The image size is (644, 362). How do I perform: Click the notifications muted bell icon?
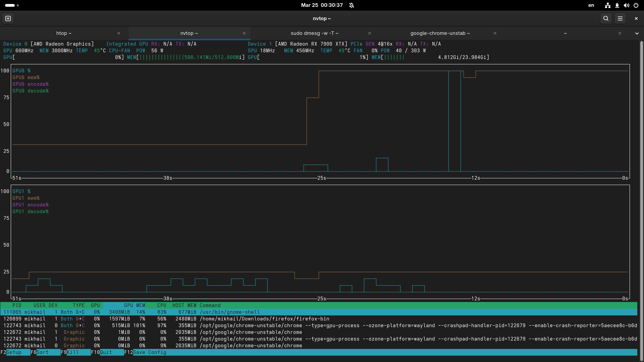tap(352, 5)
